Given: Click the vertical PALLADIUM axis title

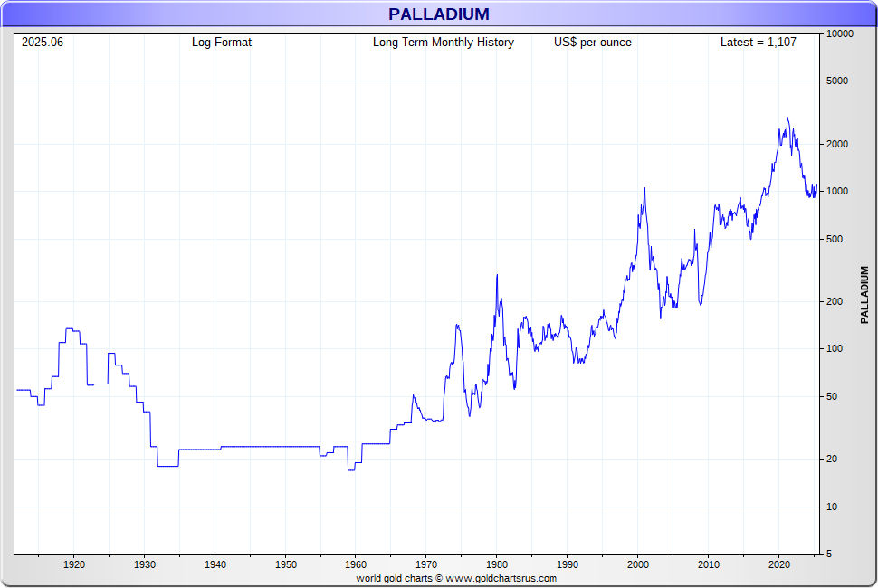Looking at the screenshot, I should click(864, 295).
